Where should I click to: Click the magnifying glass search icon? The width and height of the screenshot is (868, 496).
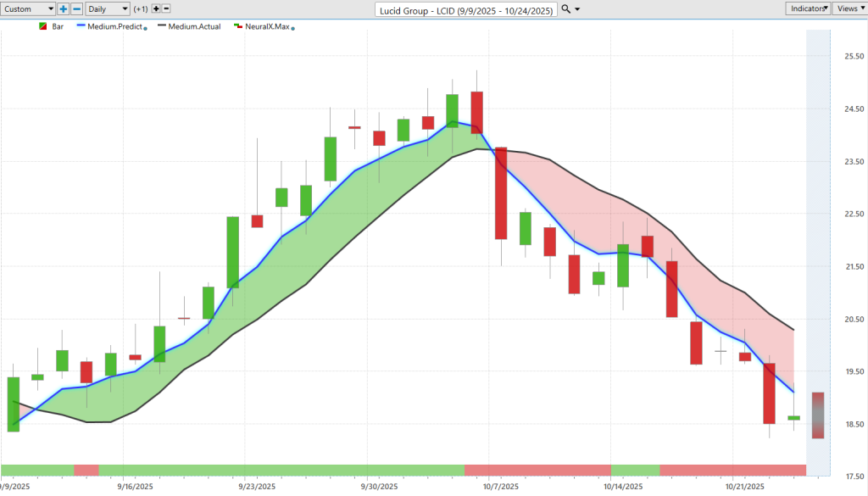(565, 8)
